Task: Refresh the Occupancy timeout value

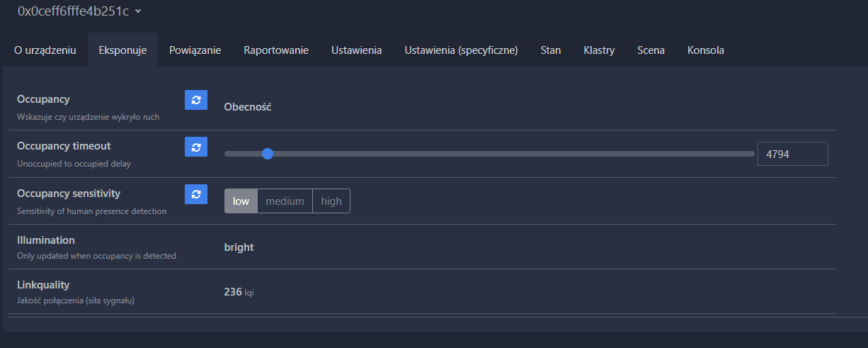Action: tap(196, 147)
